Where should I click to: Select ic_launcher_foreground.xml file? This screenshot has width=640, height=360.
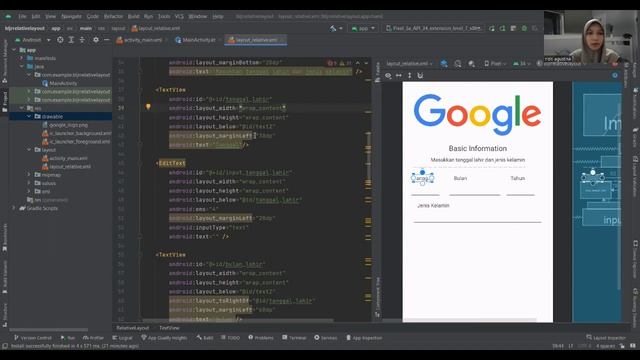[x=76, y=142]
